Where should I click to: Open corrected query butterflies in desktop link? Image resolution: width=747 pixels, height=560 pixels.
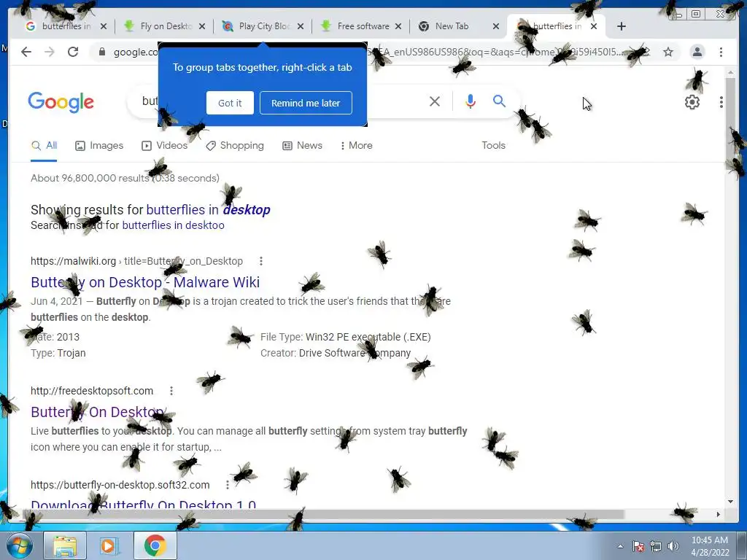point(208,210)
